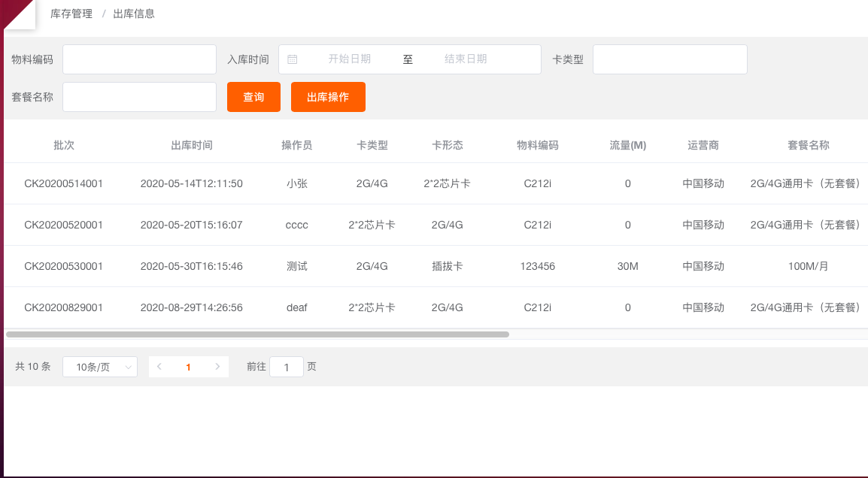This screenshot has height=478, width=868.
Task: Click the 卡类型 input field
Action: (x=669, y=59)
